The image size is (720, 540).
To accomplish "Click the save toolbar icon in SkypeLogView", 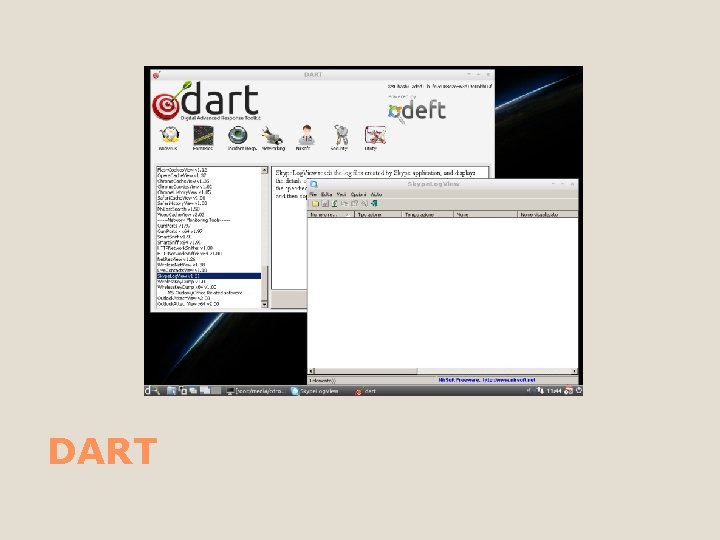I will [x=325, y=203].
